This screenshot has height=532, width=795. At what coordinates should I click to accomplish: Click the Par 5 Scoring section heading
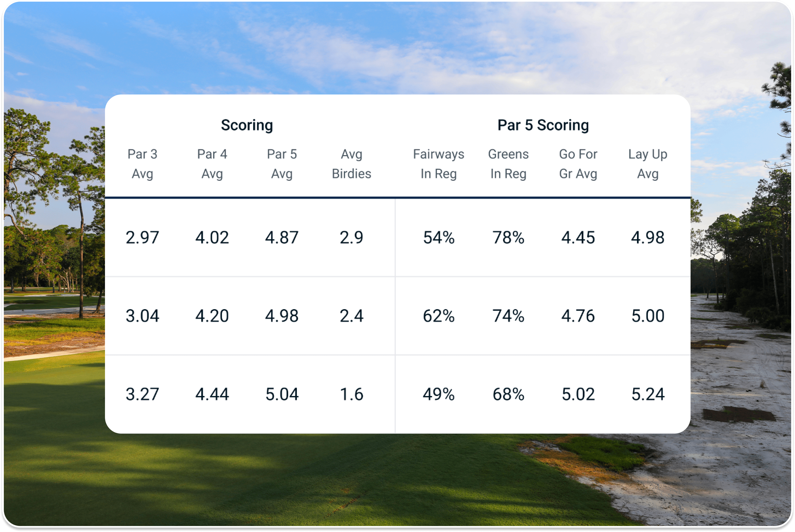coord(543,125)
